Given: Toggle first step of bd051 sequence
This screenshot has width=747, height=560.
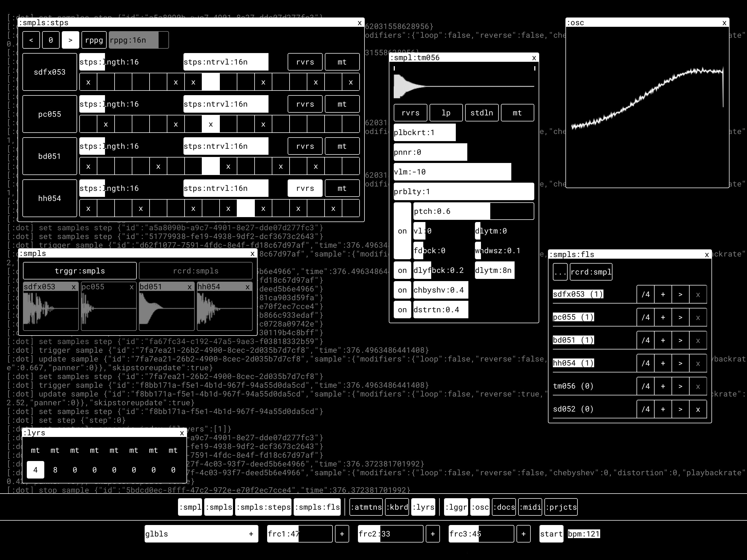Looking at the screenshot, I should [x=88, y=166].
